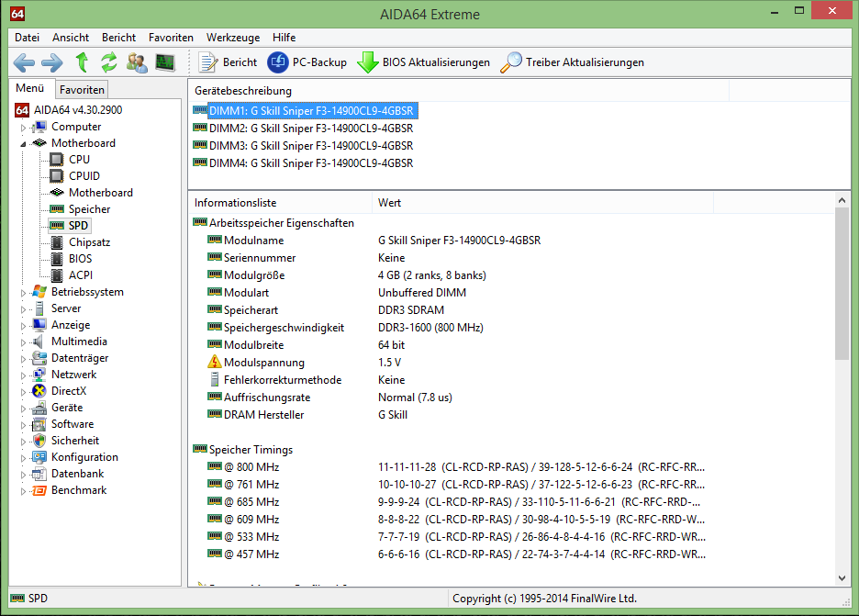Click the Gerätebeschreibung column header
Viewport: 859px width, 616px height.
point(459,91)
